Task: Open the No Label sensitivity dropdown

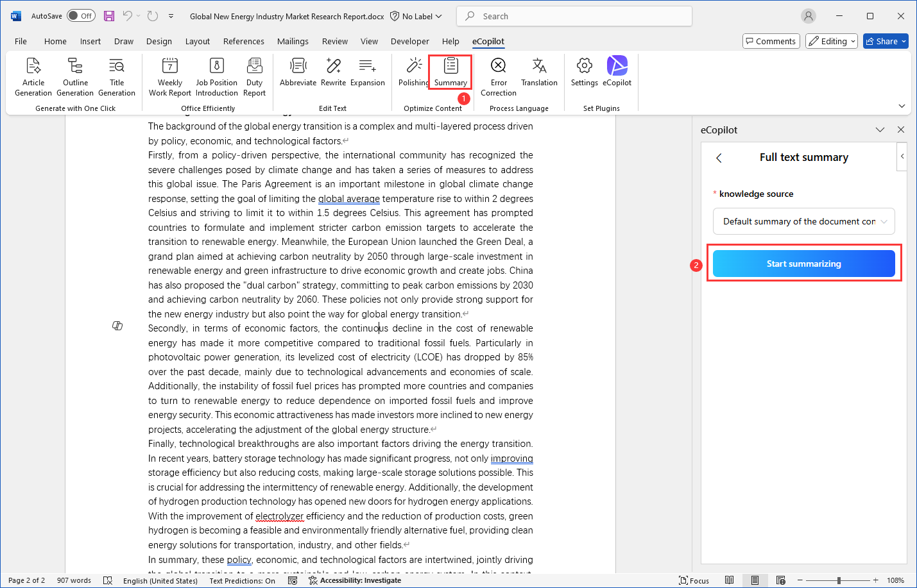Action: 416,16
